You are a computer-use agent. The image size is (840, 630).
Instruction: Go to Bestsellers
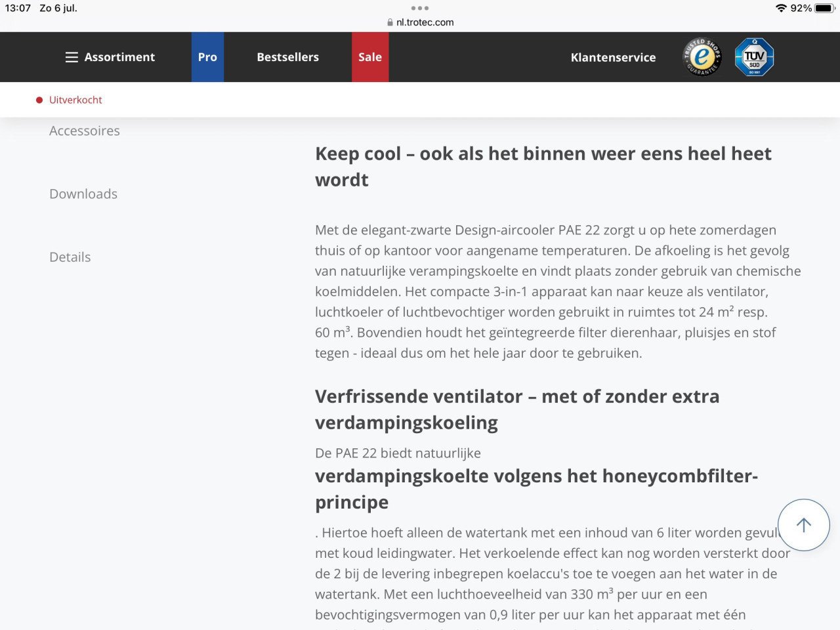point(287,57)
